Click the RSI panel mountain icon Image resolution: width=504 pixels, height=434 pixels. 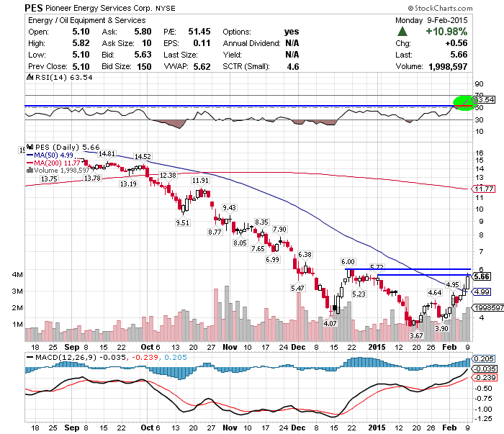[30, 77]
